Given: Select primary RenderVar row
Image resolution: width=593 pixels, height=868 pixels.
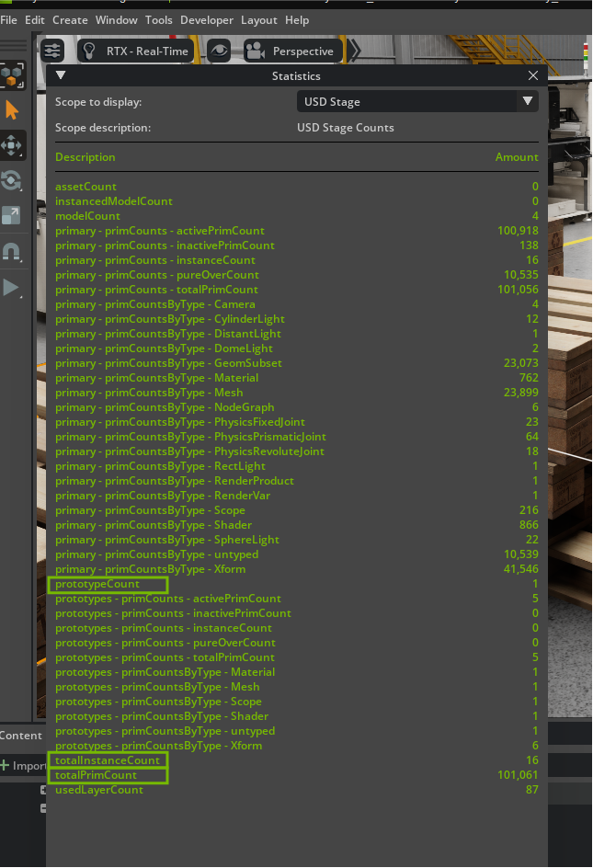Looking at the screenshot, I should click(297, 496).
